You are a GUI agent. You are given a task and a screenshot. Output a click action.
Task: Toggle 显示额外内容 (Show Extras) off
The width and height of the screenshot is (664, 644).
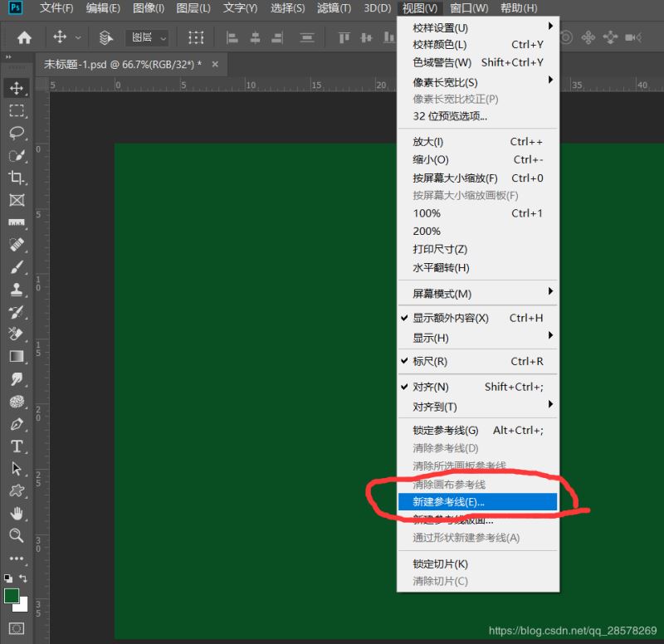pyautogui.click(x=452, y=318)
